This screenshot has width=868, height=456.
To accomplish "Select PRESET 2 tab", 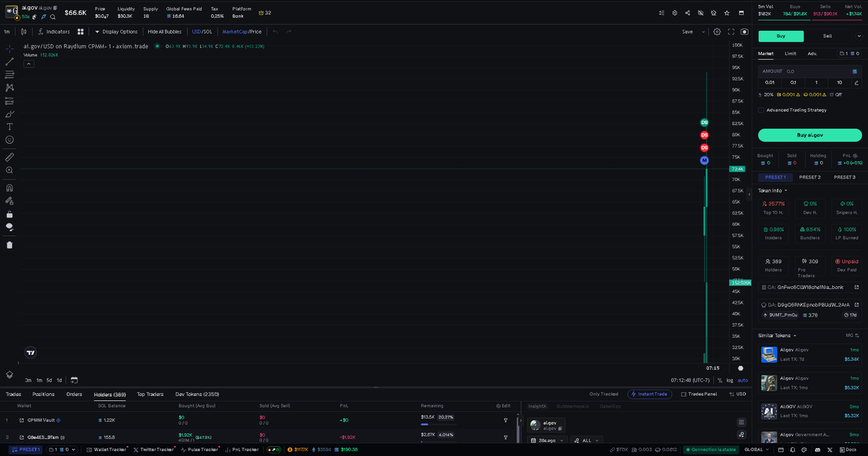I will 809,177.
